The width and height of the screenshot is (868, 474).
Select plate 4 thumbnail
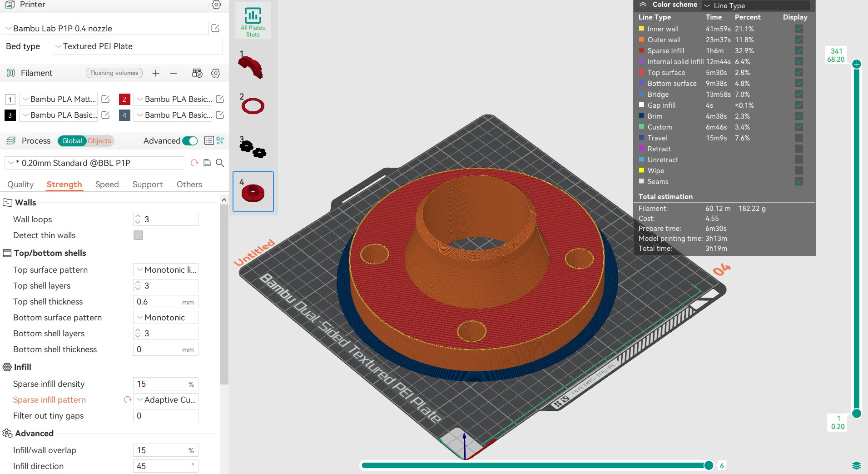253,191
